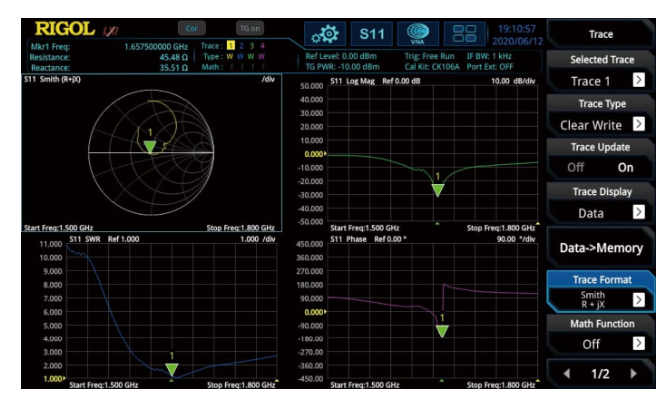672x406 pixels.
Task: Expand the Trace Display Data arrow
Action: point(639,212)
